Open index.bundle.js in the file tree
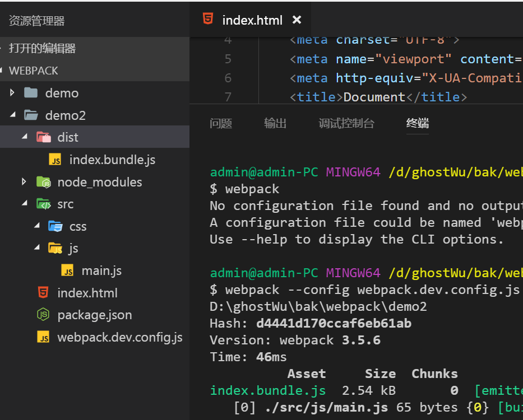This screenshot has height=420, width=523. click(x=113, y=160)
